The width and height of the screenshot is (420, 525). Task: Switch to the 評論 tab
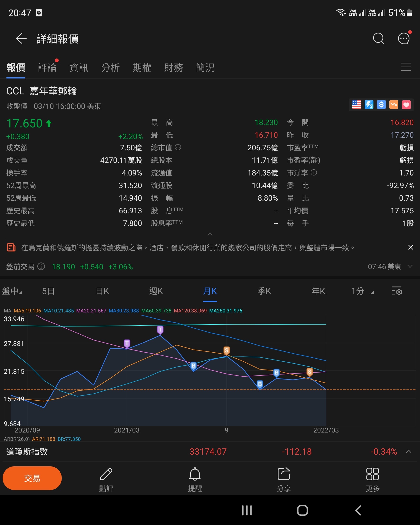(47, 68)
